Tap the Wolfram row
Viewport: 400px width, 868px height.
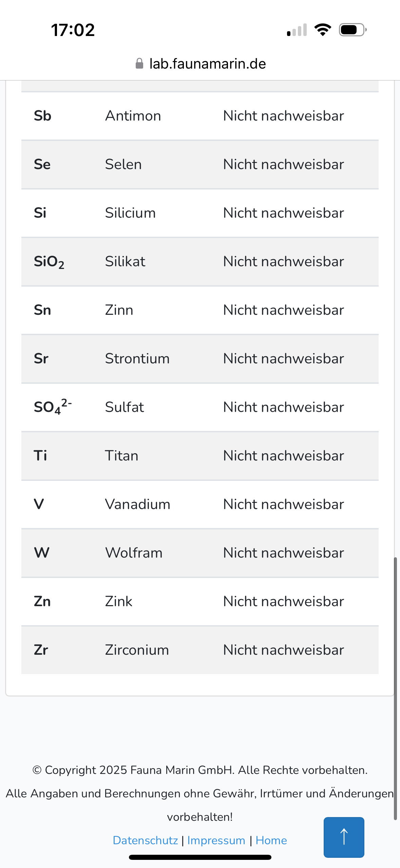[200, 553]
